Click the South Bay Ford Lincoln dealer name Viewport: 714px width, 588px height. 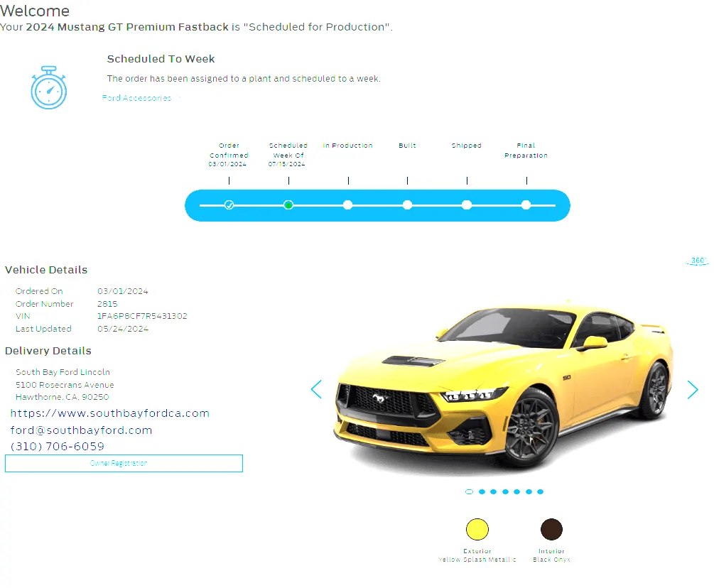[x=63, y=372]
